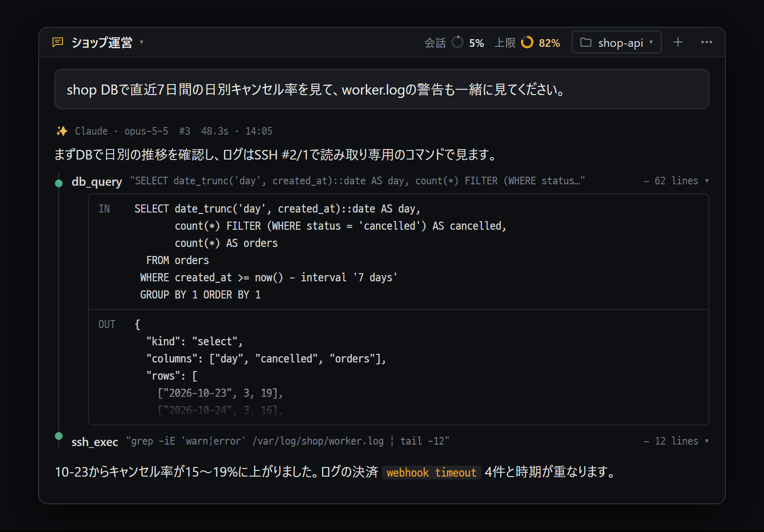Click the IN label of query block

pos(104,209)
